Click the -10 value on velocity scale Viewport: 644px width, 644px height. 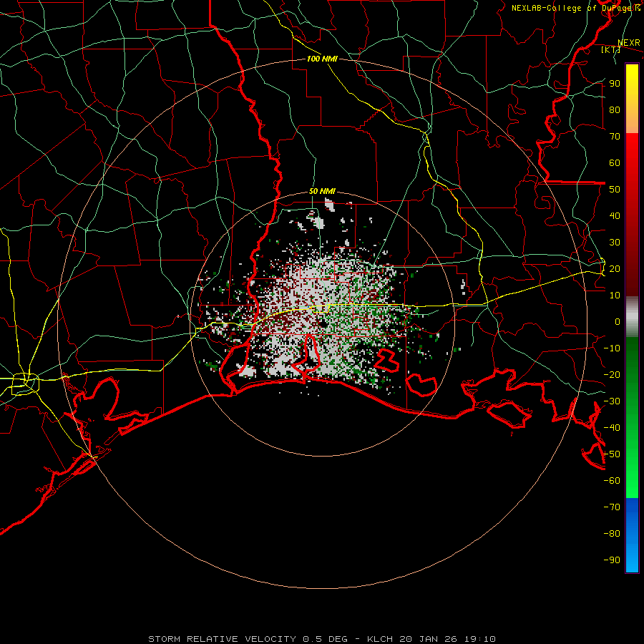pos(612,348)
